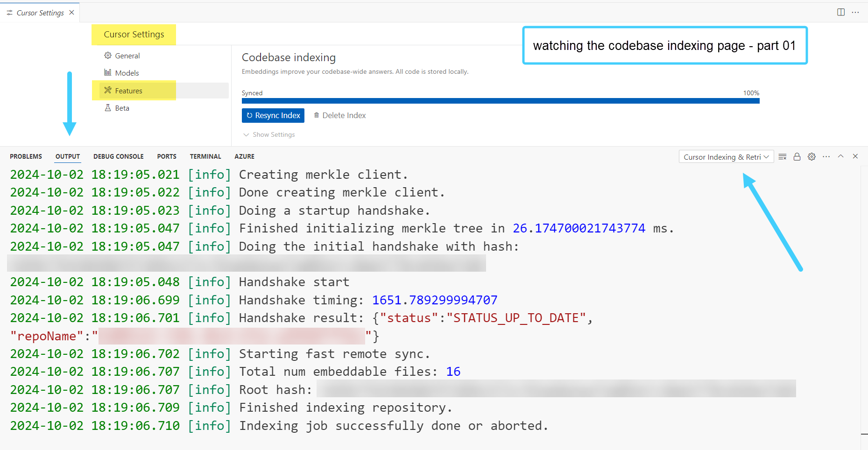
Task: Click the split editor layout icon
Action: click(x=841, y=12)
